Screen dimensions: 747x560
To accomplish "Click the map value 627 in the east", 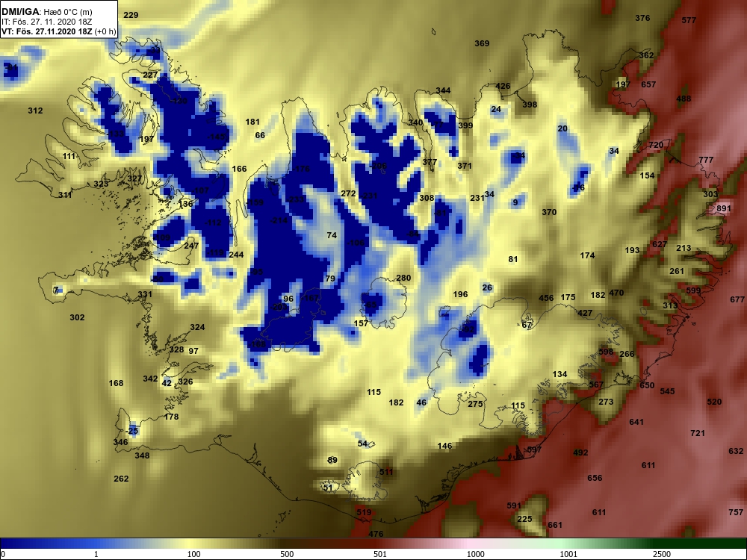I will coord(660,244).
